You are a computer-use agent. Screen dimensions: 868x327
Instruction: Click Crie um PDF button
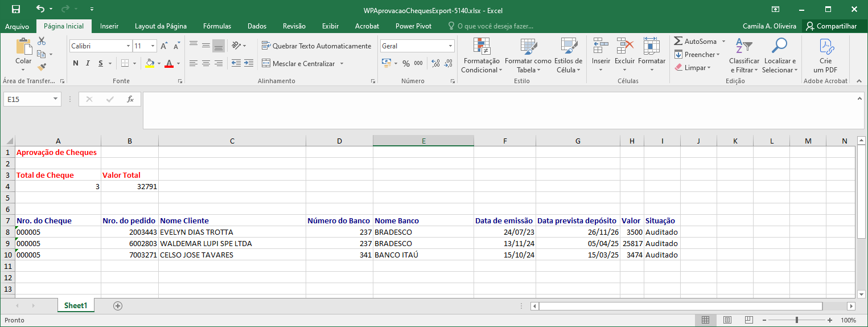pyautogui.click(x=825, y=55)
